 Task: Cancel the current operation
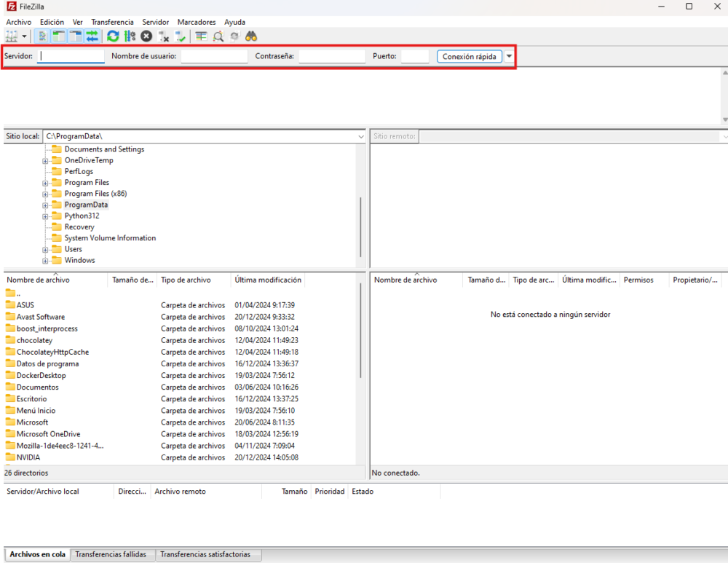146,36
